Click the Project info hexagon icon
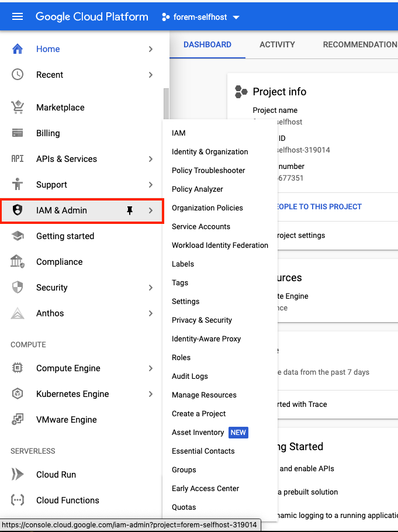This screenshot has width=398, height=532. tap(241, 92)
